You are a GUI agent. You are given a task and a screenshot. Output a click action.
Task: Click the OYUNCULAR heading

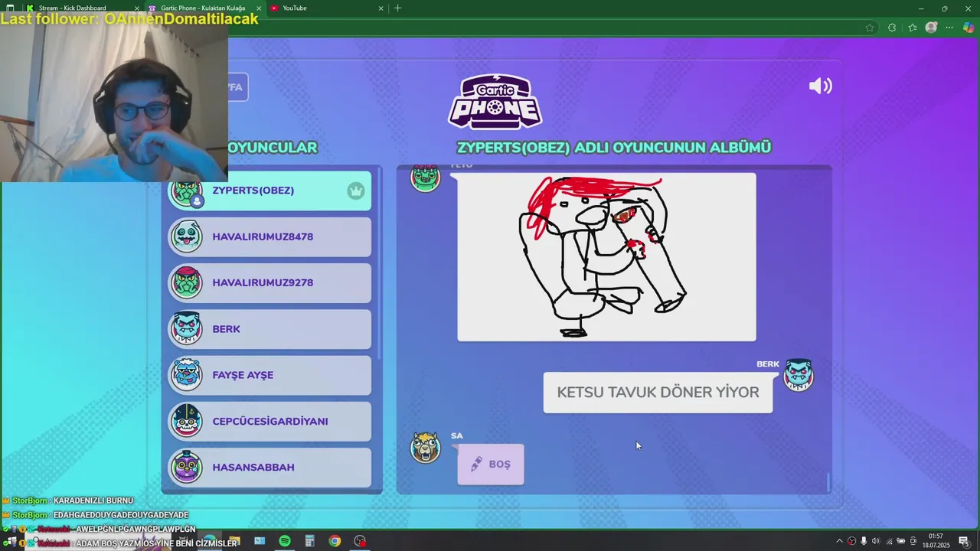point(273,148)
